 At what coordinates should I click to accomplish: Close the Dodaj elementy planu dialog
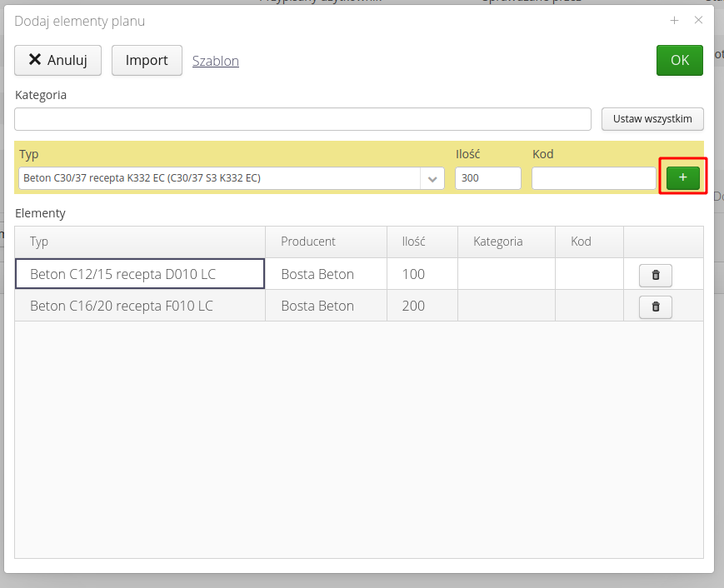698,20
